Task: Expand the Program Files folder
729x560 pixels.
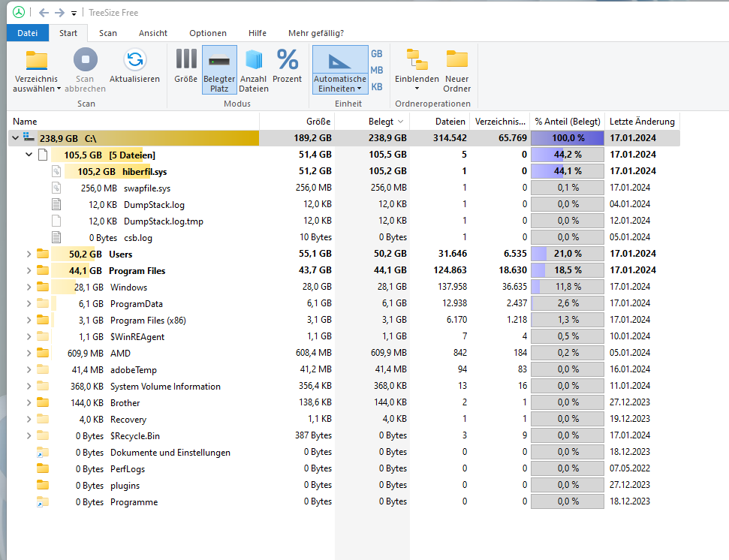Action: point(29,270)
